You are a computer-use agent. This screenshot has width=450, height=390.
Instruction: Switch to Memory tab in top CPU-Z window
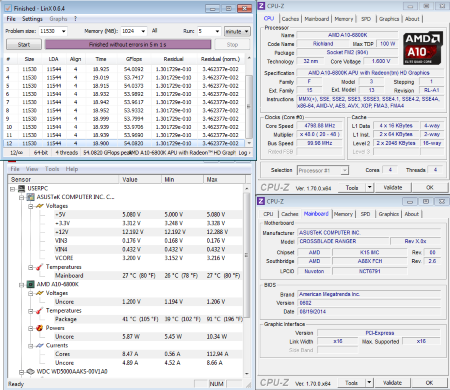(x=343, y=19)
